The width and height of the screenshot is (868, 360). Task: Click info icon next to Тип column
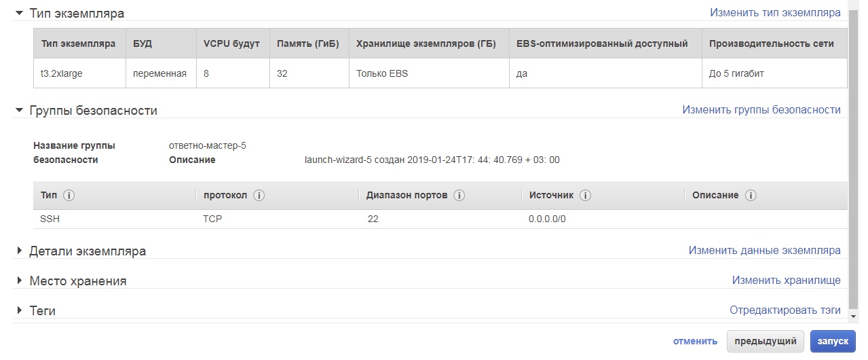(x=69, y=196)
